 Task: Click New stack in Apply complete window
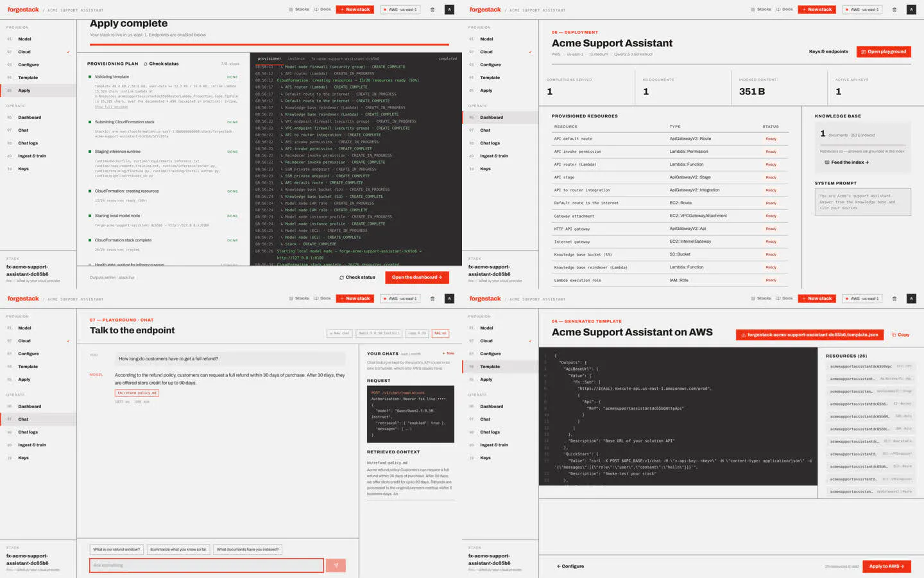tap(355, 10)
